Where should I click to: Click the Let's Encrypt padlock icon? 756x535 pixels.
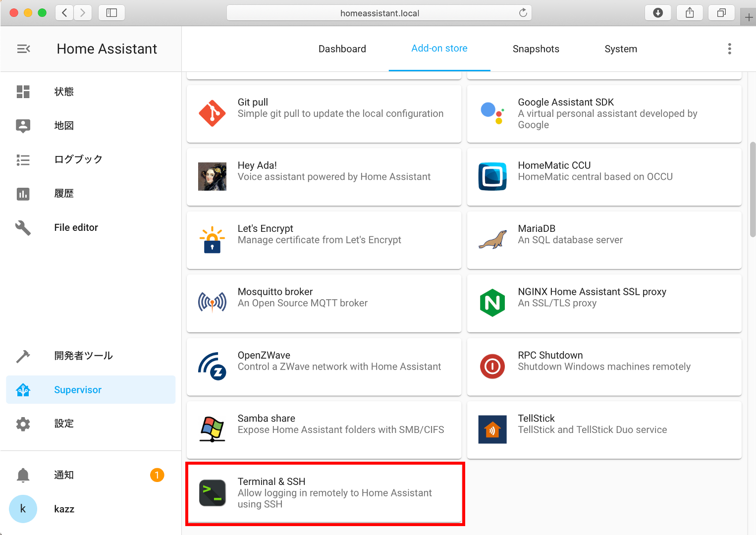[x=212, y=240]
